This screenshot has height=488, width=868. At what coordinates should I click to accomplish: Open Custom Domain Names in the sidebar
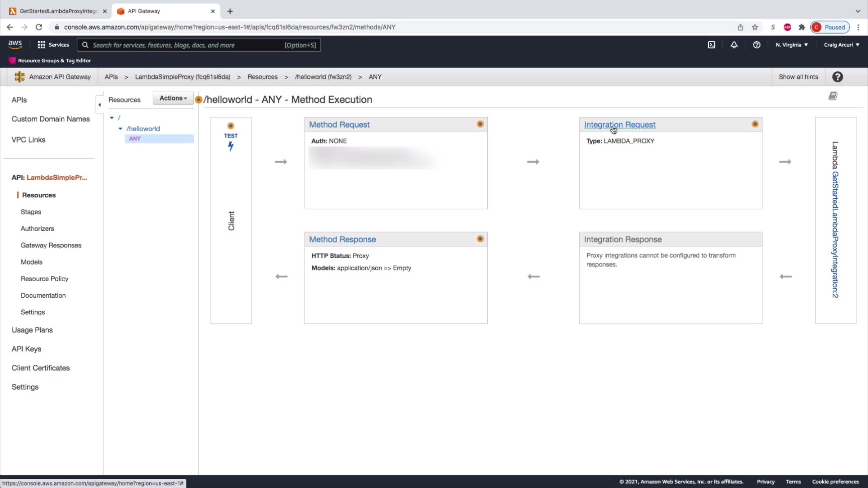point(51,119)
